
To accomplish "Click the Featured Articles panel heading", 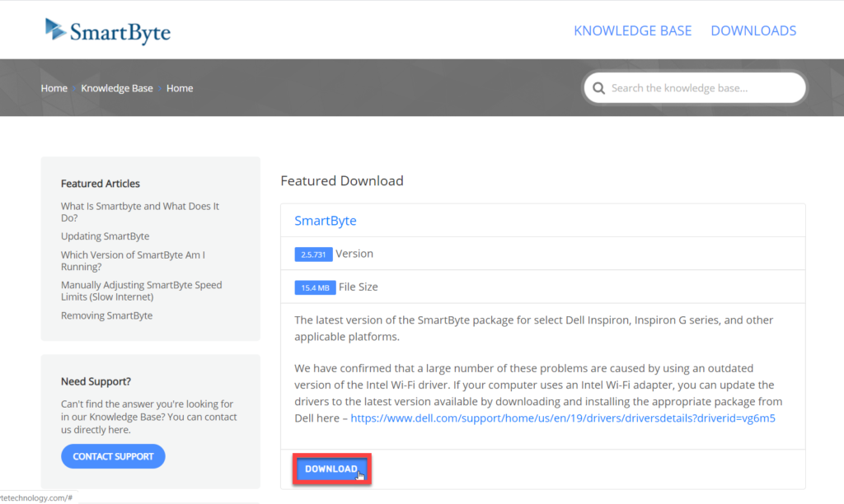I will [x=101, y=183].
